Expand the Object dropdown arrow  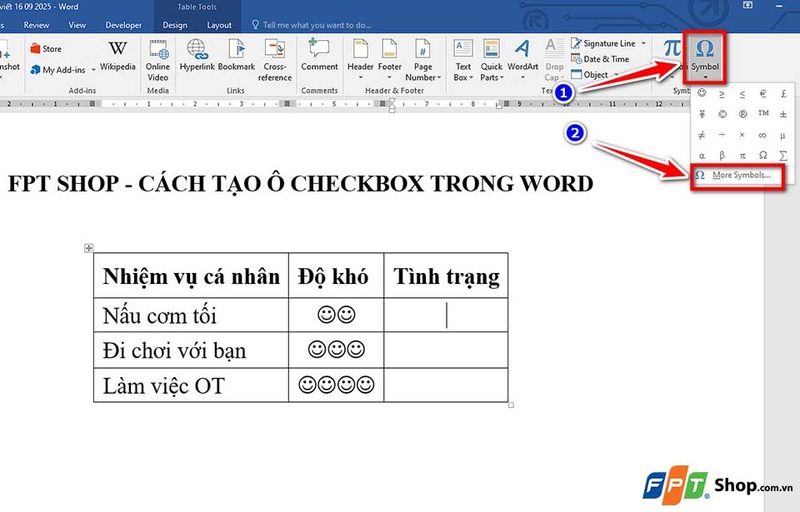pyautogui.click(x=616, y=74)
